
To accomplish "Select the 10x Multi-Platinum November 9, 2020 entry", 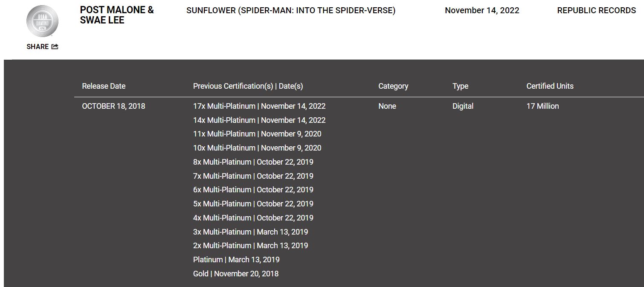I will (x=257, y=148).
